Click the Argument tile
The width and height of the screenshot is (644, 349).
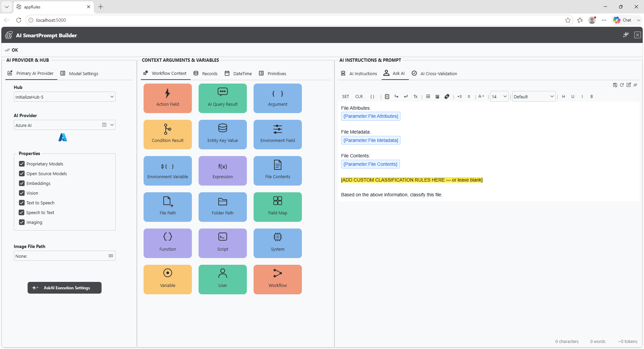[278, 98]
